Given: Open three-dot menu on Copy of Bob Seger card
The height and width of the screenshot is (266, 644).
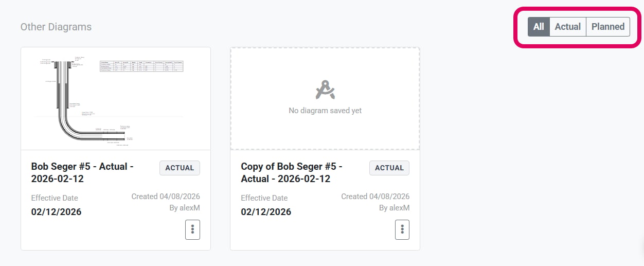Looking at the screenshot, I should click(402, 229).
